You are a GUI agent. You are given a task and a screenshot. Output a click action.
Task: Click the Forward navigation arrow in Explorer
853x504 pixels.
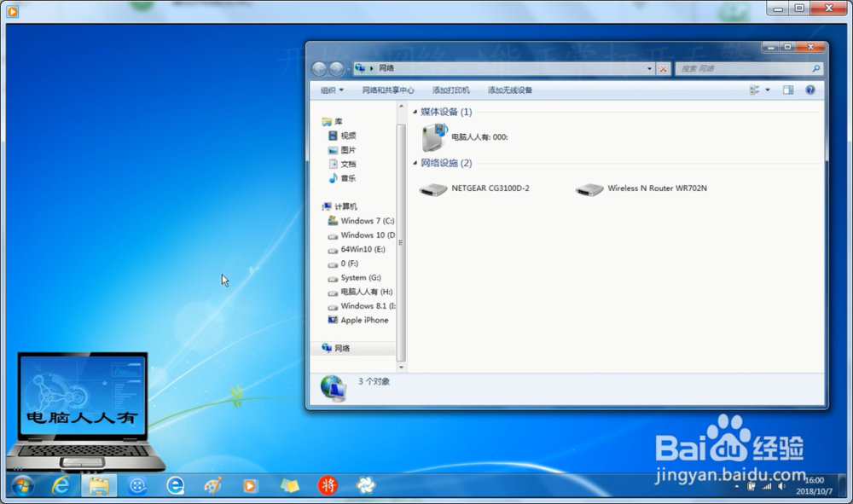(336, 68)
